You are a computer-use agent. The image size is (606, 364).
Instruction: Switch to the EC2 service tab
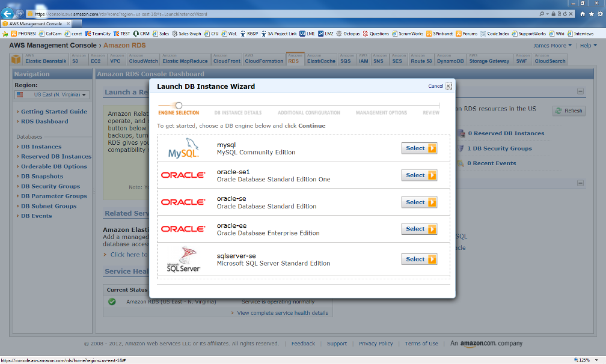pos(97,59)
